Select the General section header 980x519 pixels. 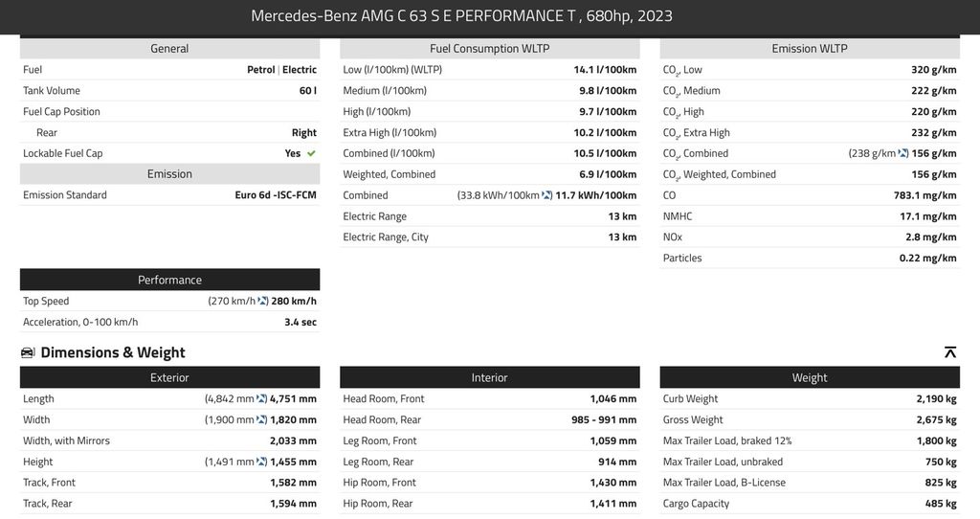[169, 49]
